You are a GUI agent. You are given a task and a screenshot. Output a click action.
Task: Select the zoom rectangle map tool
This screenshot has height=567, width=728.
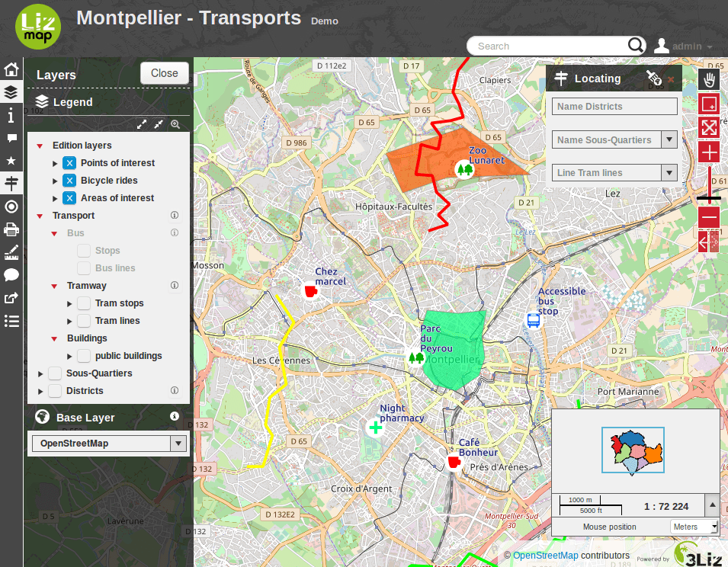pyautogui.click(x=709, y=104)
